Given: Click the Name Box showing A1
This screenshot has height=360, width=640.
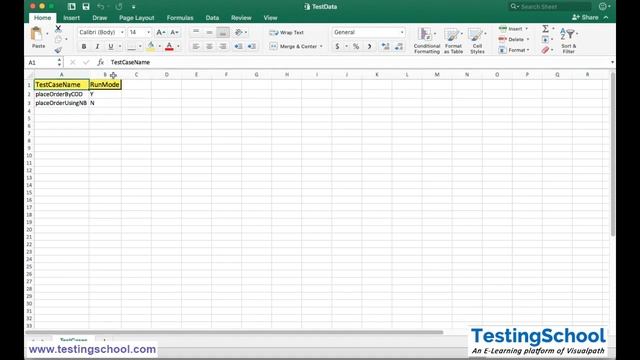Looking at the screenshot, I should 43,62.
